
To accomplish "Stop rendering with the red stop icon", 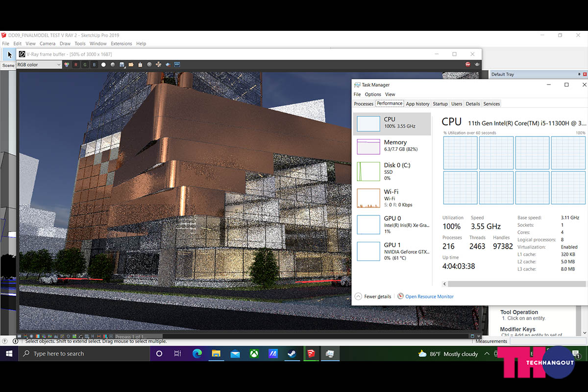I will tap(467, 64).
